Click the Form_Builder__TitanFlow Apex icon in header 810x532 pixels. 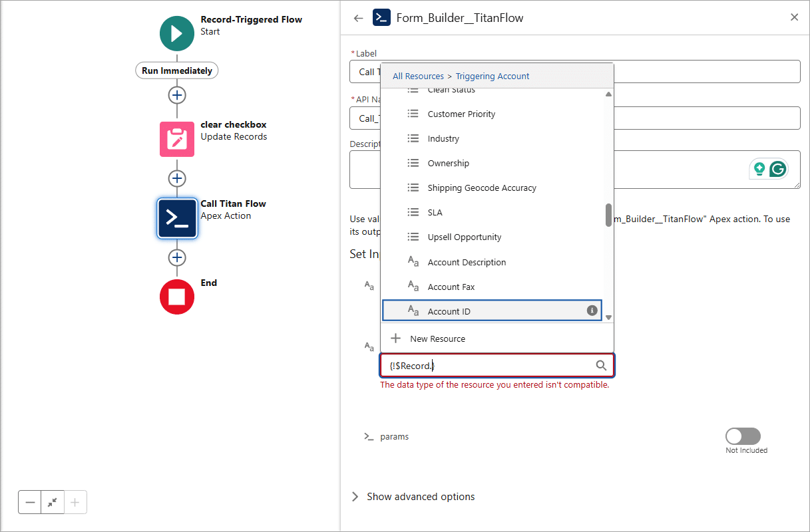381,18
